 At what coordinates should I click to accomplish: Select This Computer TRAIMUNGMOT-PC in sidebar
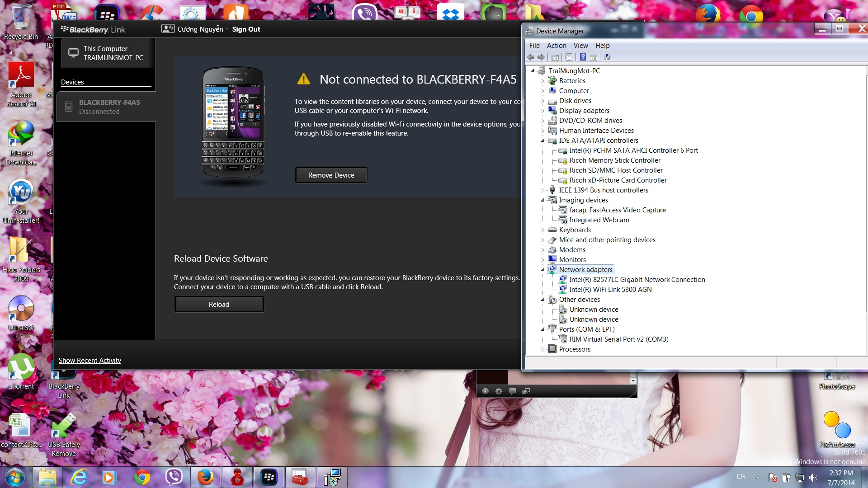108,53
